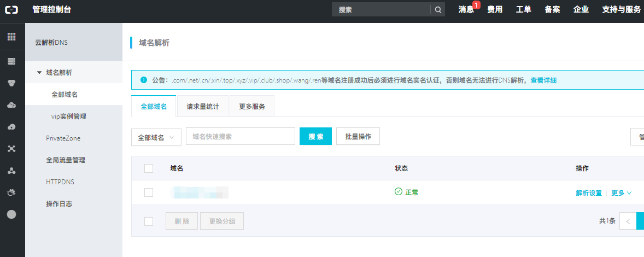Click the red message count badge
644x257 pixels.
(x=476, y=5)
